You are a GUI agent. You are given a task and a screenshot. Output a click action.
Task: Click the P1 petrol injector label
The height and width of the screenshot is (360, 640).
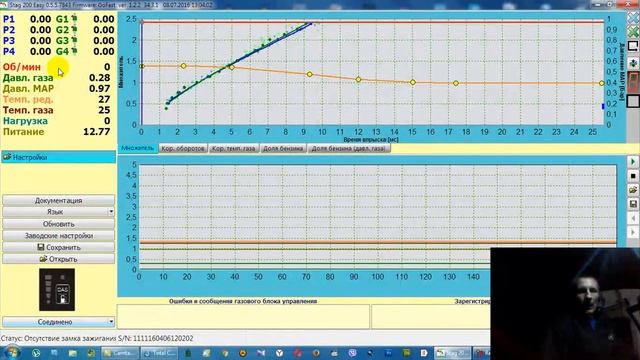pos(9,19)
